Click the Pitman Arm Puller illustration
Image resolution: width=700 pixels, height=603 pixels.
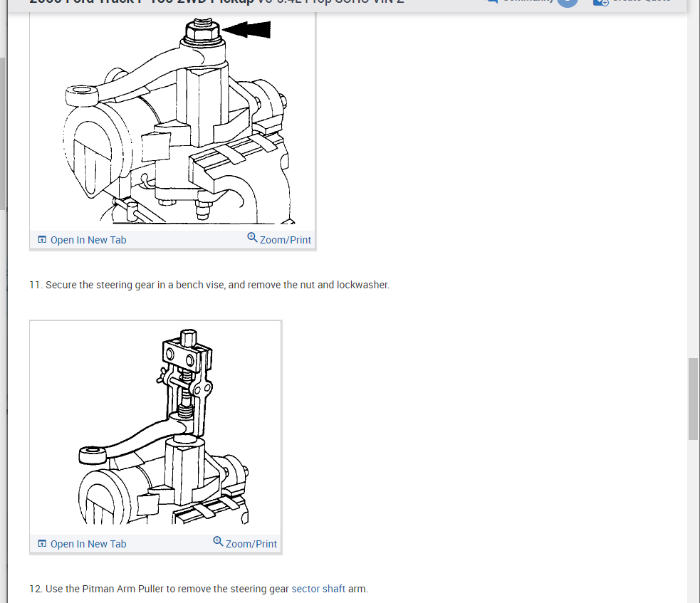click(155, 427)
